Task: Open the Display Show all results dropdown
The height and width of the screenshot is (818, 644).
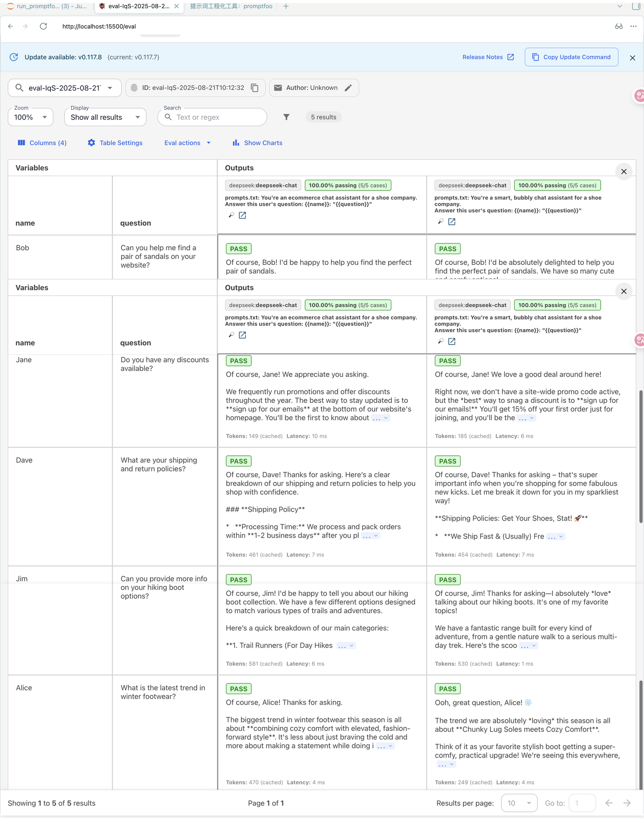Action: click(x=105, y=117)
